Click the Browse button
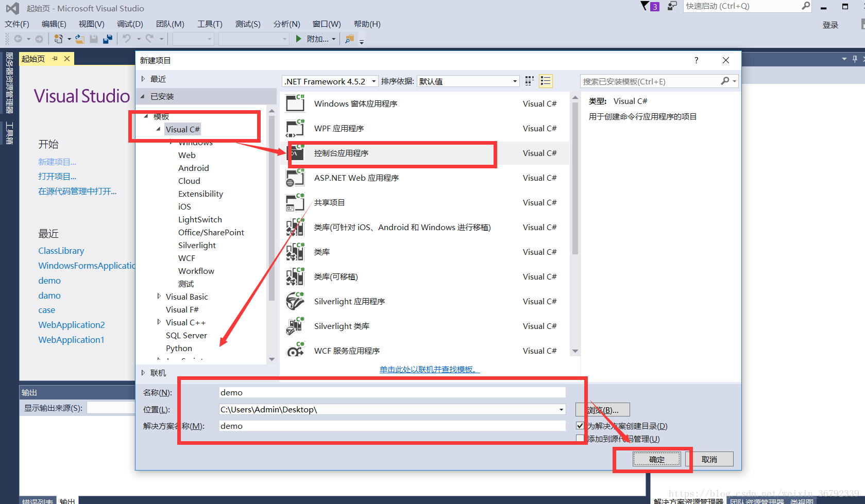865x504 pixels. click(x=603, y=410)
